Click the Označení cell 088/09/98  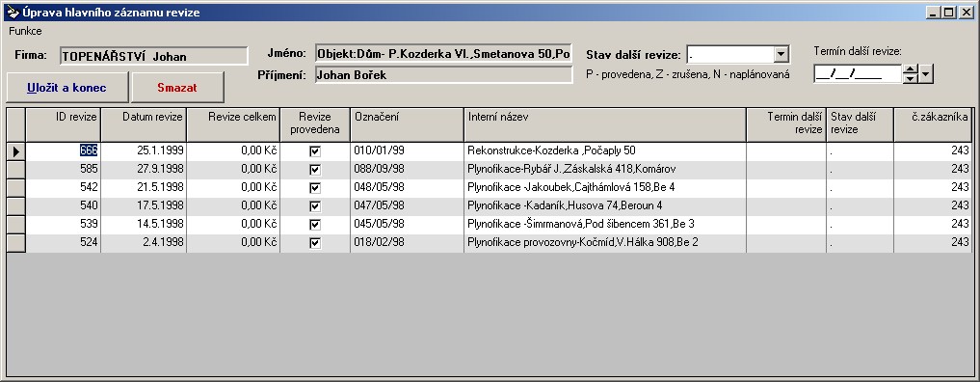click(x=407, y=170)
